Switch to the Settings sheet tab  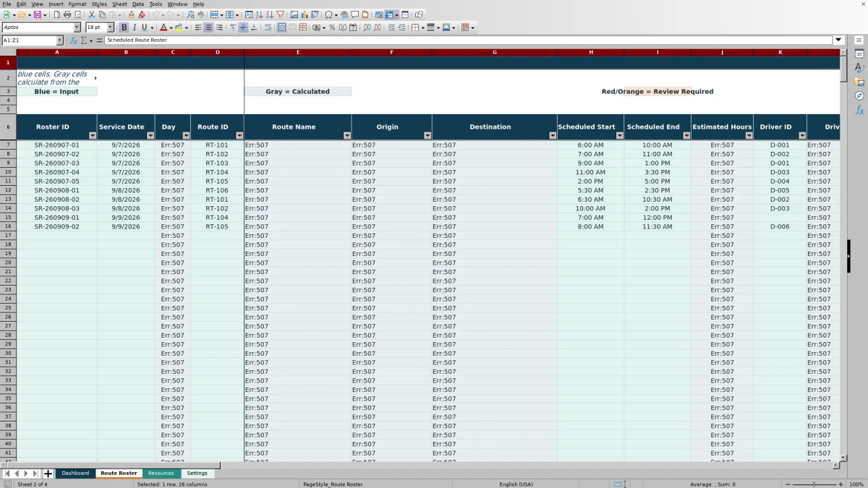tap(197, 473)
